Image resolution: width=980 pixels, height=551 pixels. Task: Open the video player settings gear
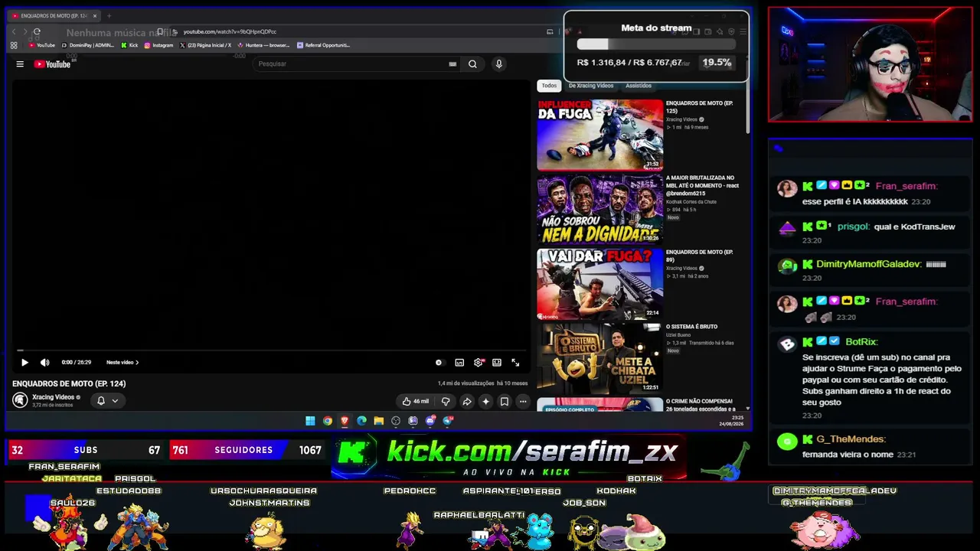click(x=479, y=363)
